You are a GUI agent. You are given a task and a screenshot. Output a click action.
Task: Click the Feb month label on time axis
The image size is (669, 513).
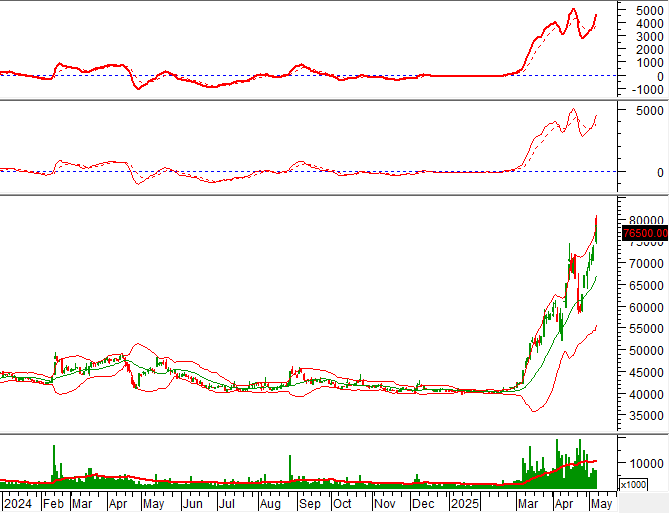[x=53, y=504]
